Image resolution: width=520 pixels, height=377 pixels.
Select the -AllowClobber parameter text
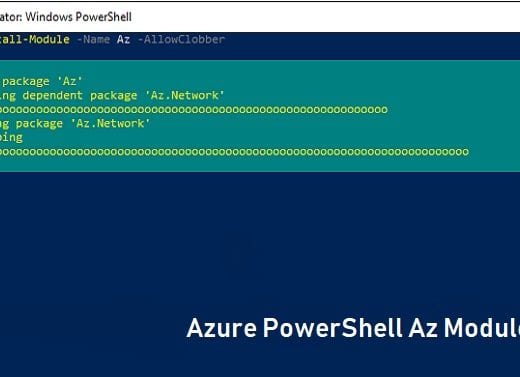[x=181, y=39]
